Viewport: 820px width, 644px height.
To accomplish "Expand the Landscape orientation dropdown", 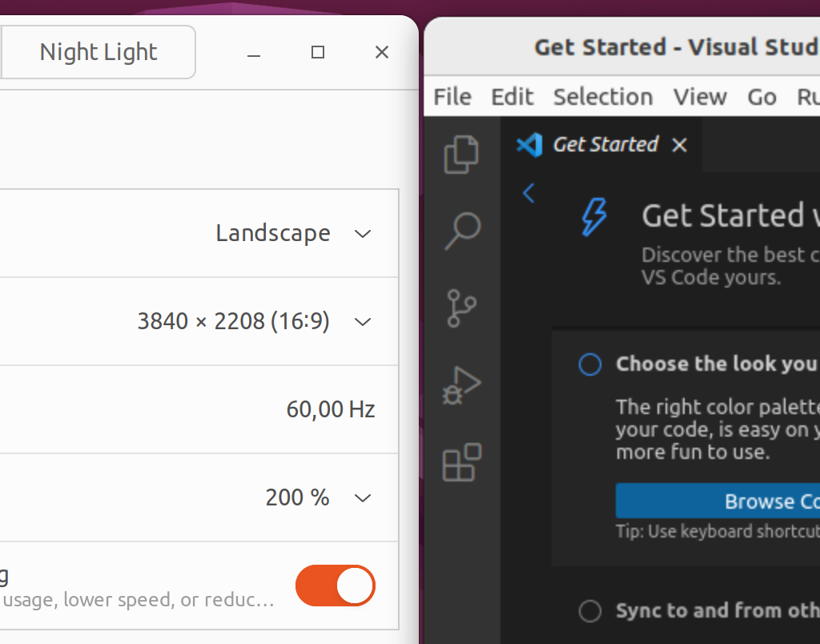I will 363,234.
